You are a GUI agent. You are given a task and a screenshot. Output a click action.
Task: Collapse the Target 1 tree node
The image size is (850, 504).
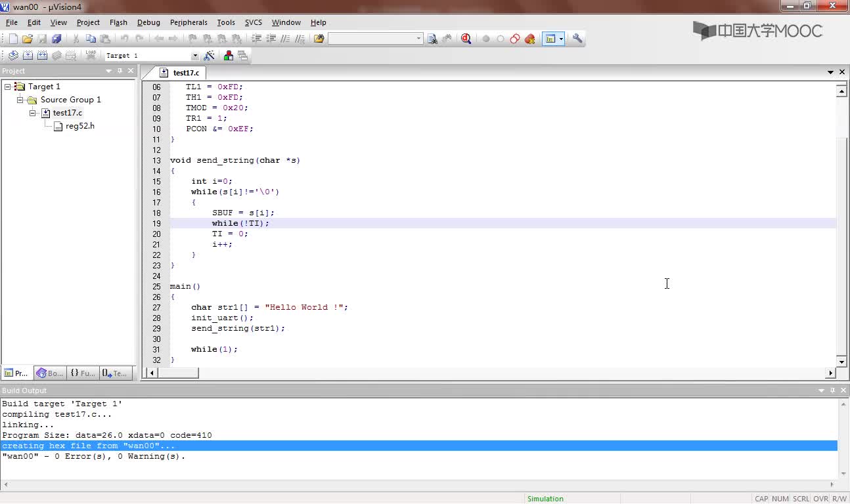pos(8,87)
